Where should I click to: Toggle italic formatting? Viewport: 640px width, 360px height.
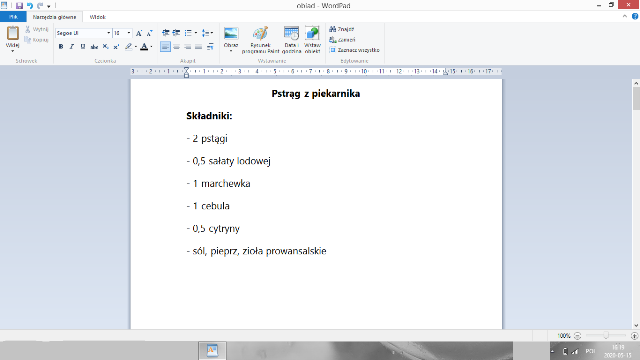coord(72,47)
